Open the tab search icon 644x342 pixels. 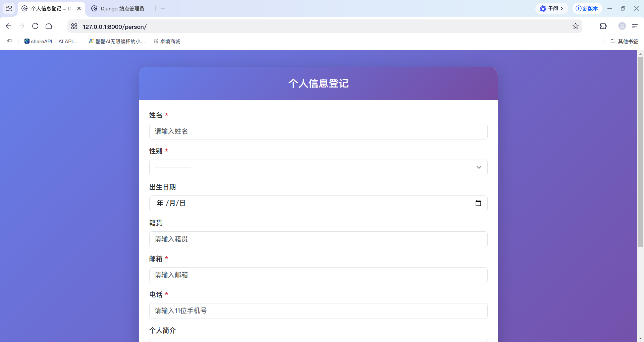9,8
